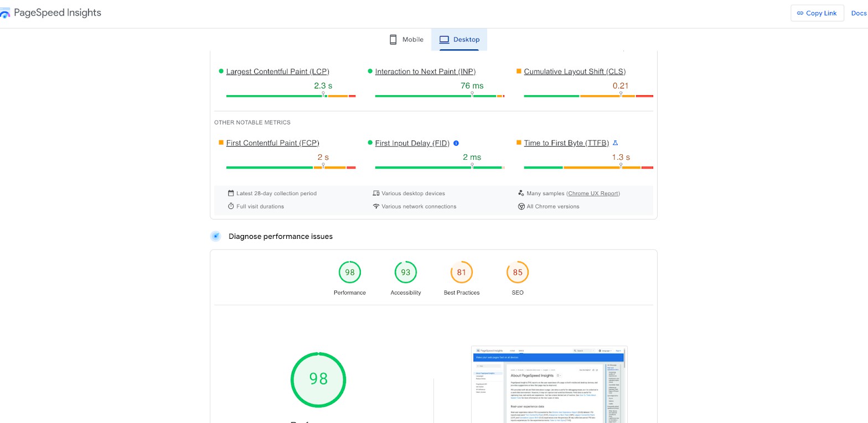
Task: Click the samples icon beside Many samples
Action: pos(521,193)
